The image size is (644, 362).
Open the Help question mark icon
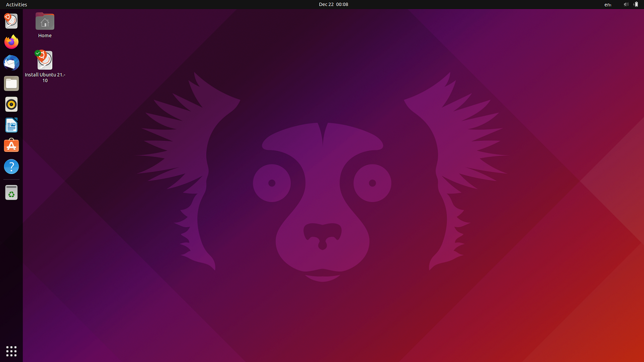pos(11,167)
